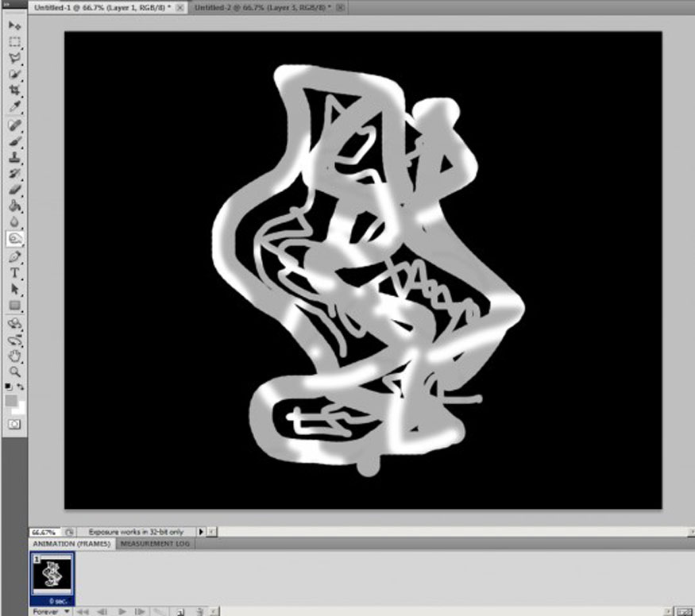Open the Forever looping options dropdown
This screenshot has height=616, width=695.
51,611
